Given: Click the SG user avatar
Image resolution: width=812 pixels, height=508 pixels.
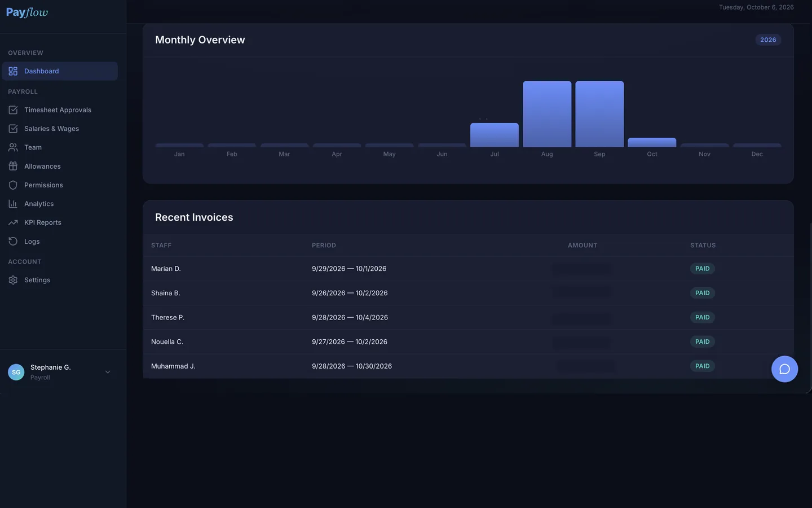Looking at the screenshot, I should [16, 372].
